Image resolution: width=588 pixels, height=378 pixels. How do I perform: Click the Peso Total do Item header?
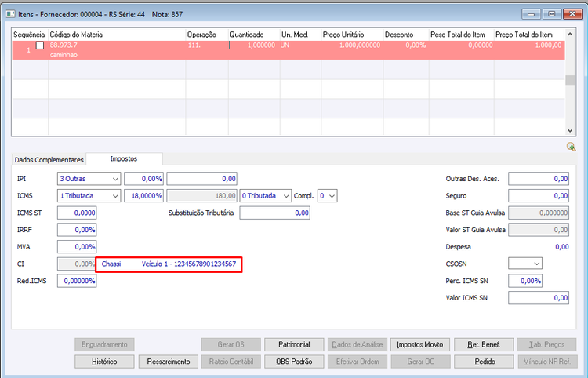[x=462, y=35]
